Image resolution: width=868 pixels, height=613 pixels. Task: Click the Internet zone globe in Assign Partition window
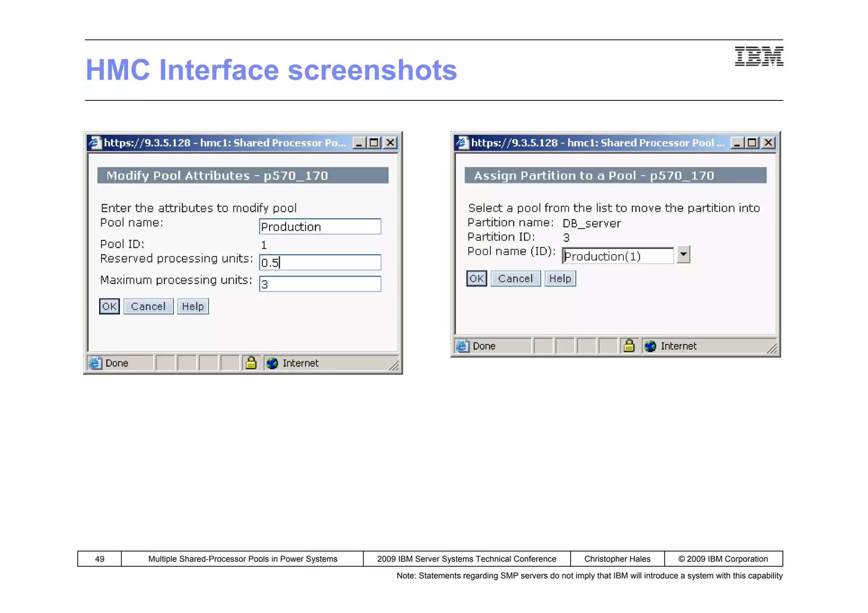coord(650,346)
